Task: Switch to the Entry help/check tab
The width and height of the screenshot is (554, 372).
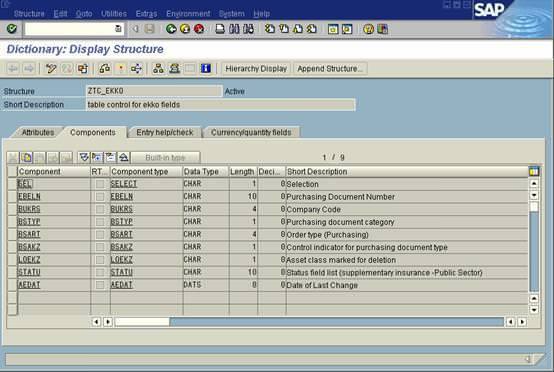Action: [165, 132]
